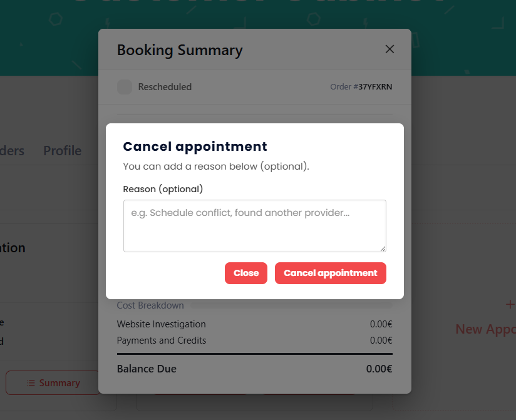Click the Reason (optional) field label

[163, 189]
